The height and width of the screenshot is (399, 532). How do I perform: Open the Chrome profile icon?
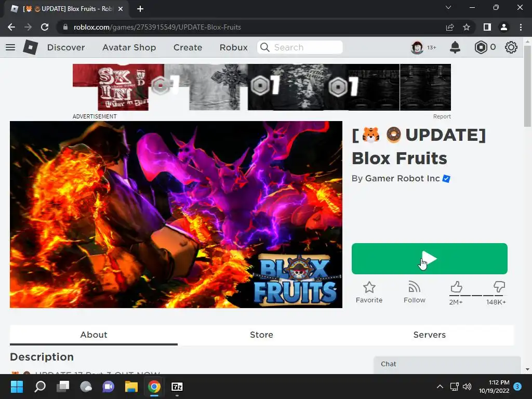504,27
